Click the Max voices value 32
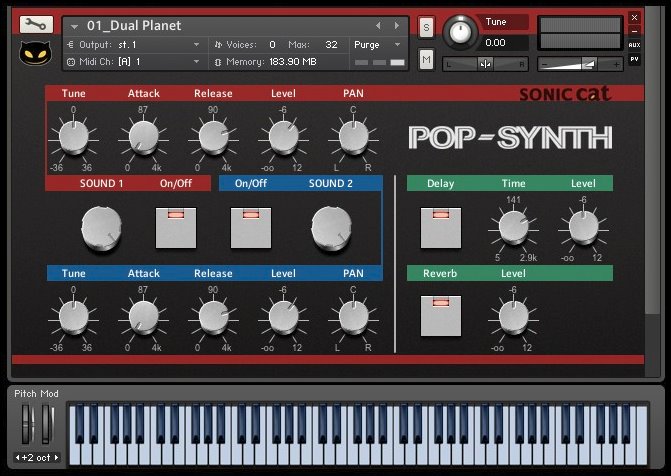This screenshot has height=476, width=671. pos(331,45)
